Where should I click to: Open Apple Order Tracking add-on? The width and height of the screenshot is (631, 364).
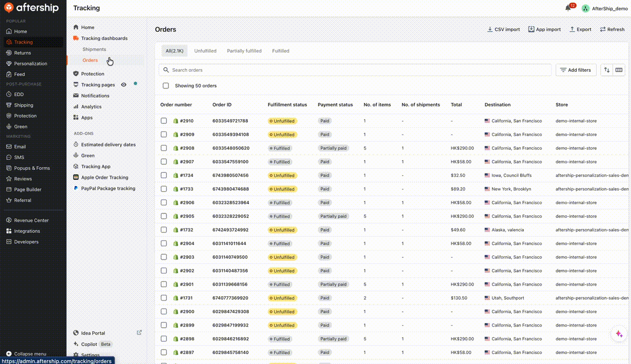[x=105, y=177]
